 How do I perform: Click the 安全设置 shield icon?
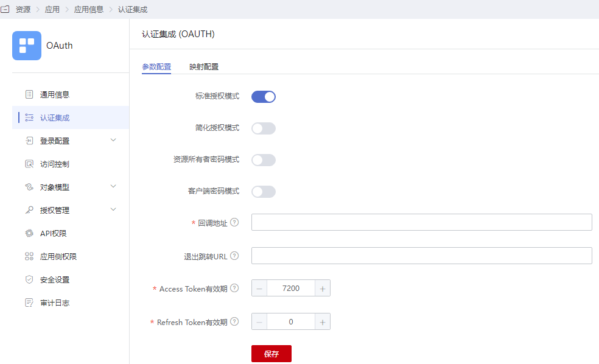point(29,279)
